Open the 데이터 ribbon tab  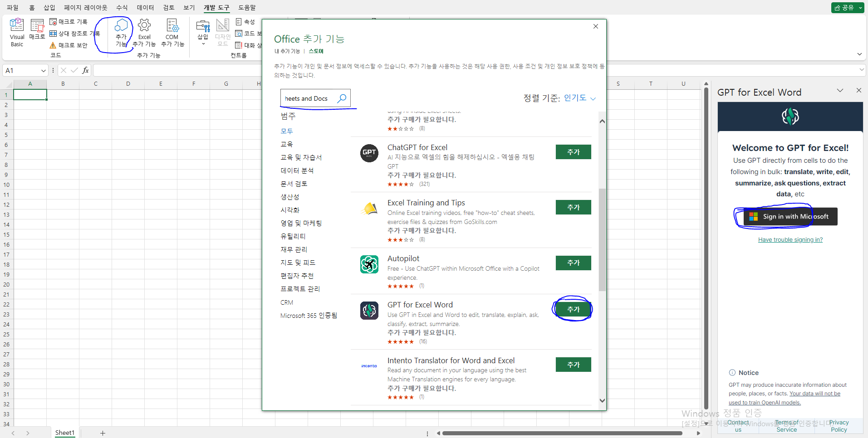pyautogui.click(x=146, y=8)
